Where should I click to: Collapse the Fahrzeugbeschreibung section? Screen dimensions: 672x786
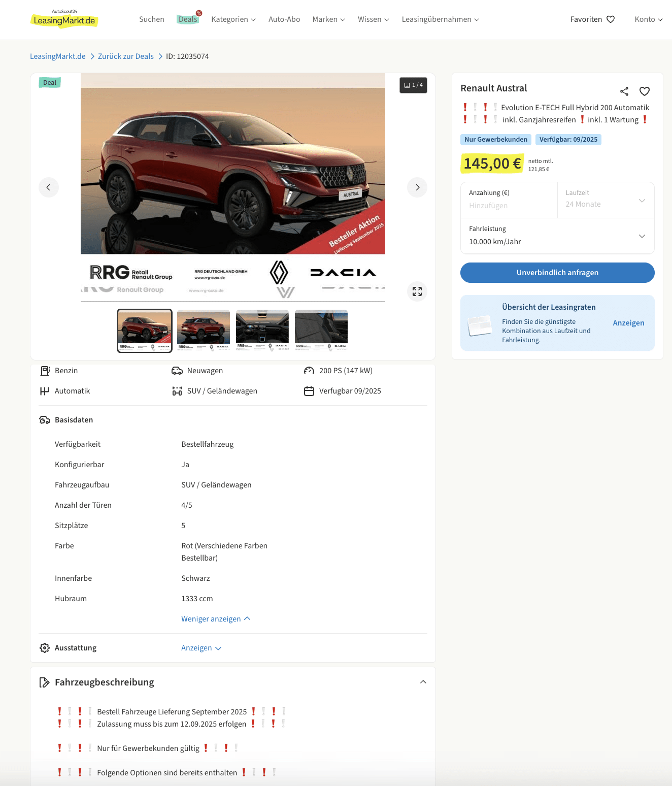coord(423,682)
